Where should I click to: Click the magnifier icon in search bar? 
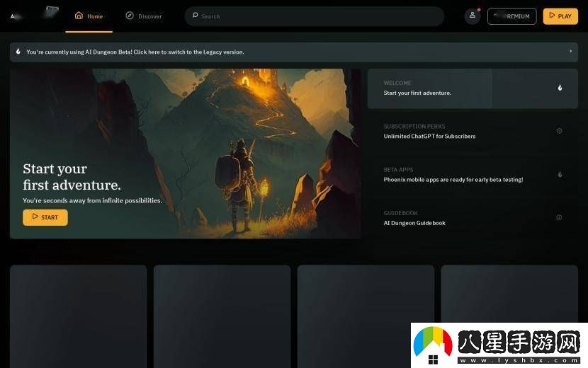click(195, 16)
